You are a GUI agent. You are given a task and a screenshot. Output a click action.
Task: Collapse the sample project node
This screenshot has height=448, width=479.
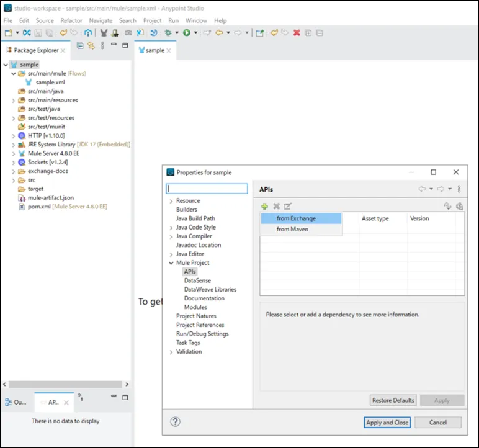(x=6, y=65)
